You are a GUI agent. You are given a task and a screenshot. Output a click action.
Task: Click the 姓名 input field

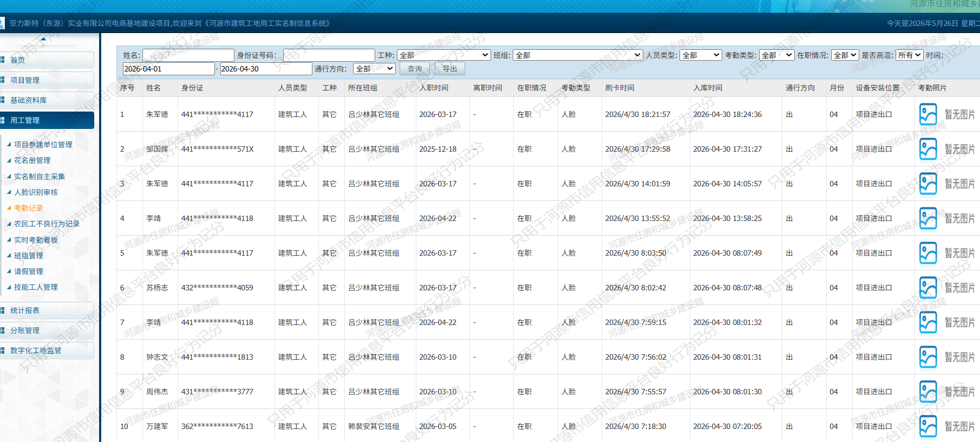coord(188,55)
